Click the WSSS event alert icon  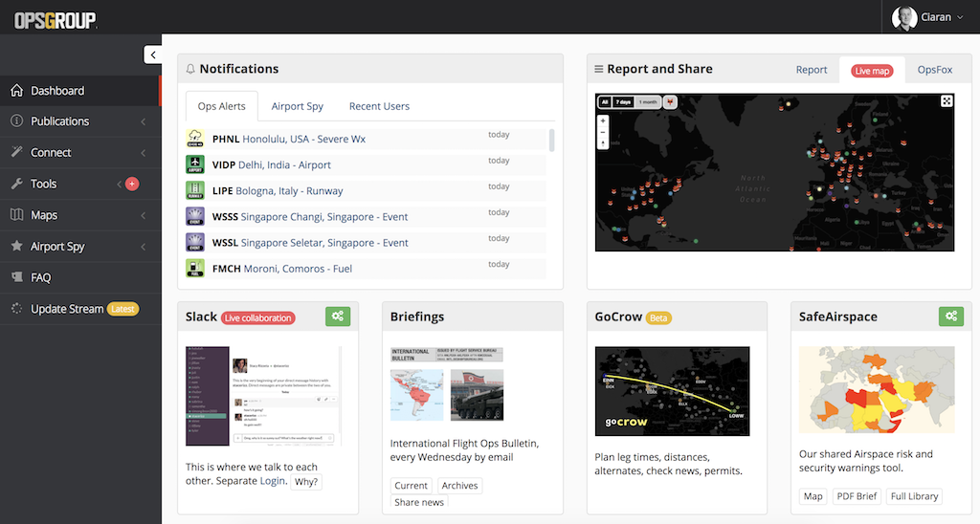195,216
